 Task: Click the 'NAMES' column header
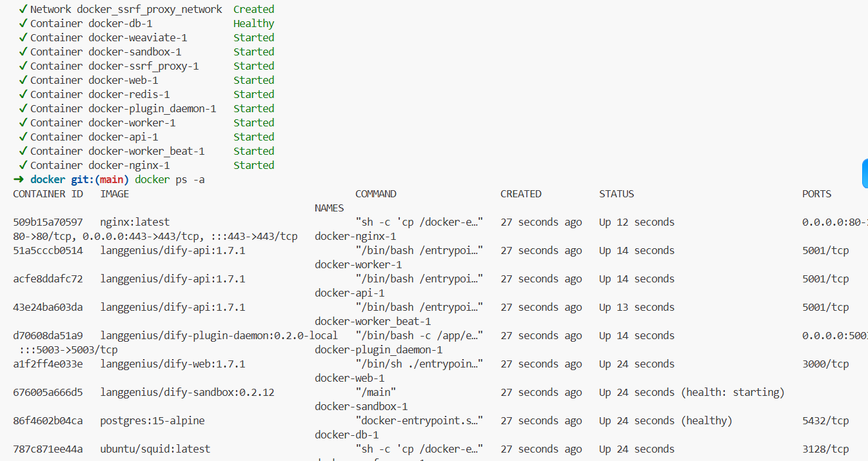tap(329, 208)
